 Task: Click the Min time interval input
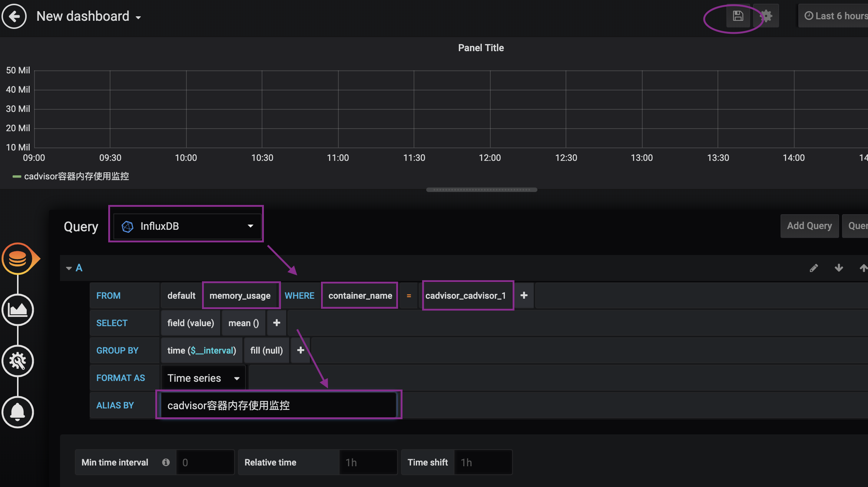coord(205,462)
